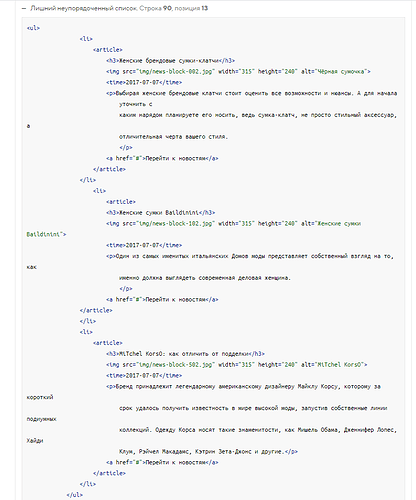Click the wrapped word 'подиумных'
This screenshot has width=416, height=500.
[x=41, y=419]
